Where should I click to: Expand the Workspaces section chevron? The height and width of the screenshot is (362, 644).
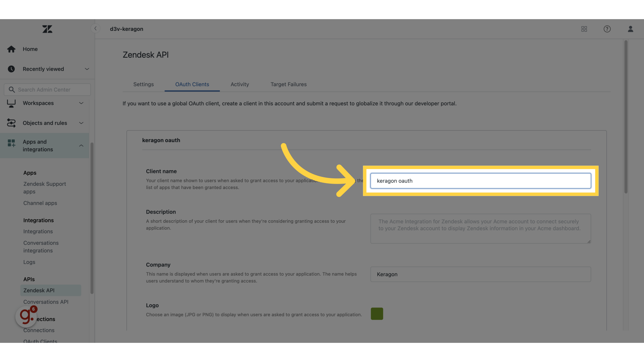tap(81, 103)
